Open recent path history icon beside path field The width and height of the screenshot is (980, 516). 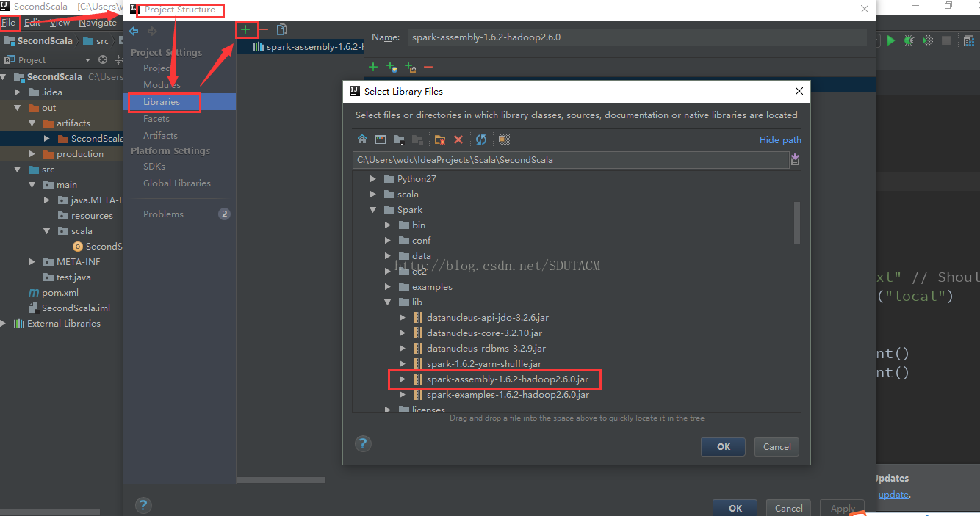795,159
